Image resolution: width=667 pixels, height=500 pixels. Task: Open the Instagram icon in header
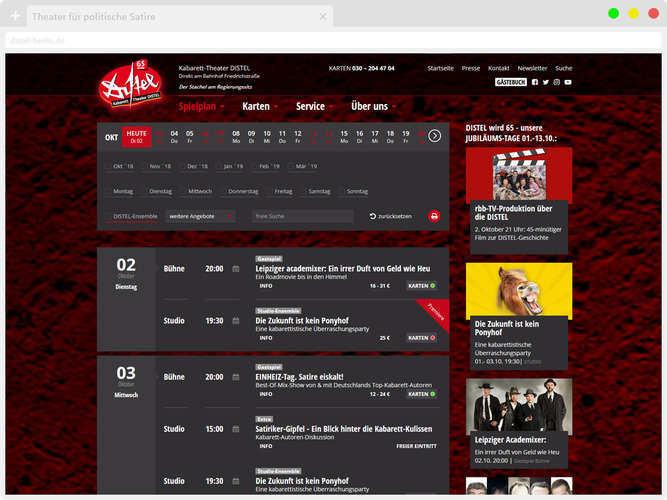(x=557, y=82)
